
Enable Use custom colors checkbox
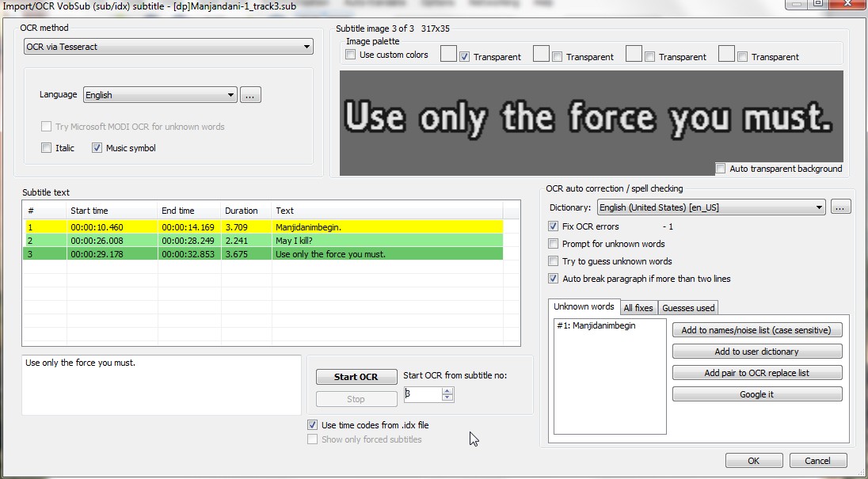point(350,55)
